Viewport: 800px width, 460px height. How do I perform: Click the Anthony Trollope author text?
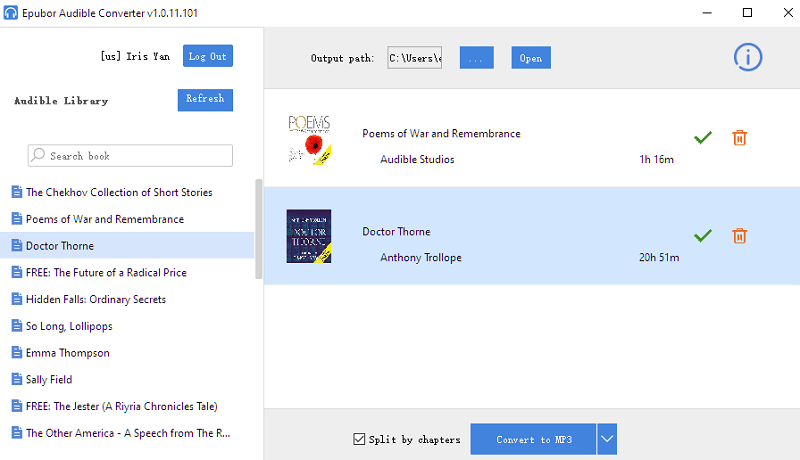(421, 258)
